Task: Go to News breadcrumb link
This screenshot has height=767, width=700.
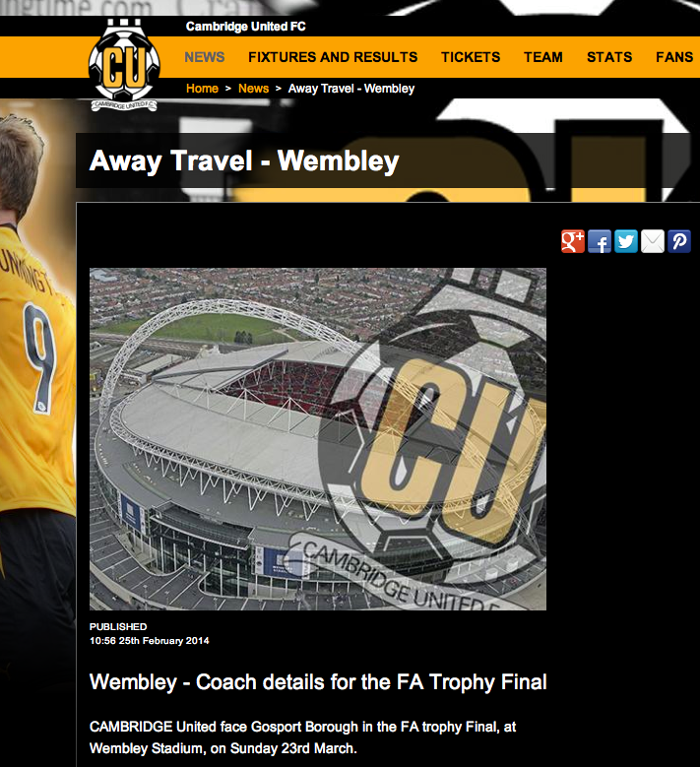Action: coord(253,89)
